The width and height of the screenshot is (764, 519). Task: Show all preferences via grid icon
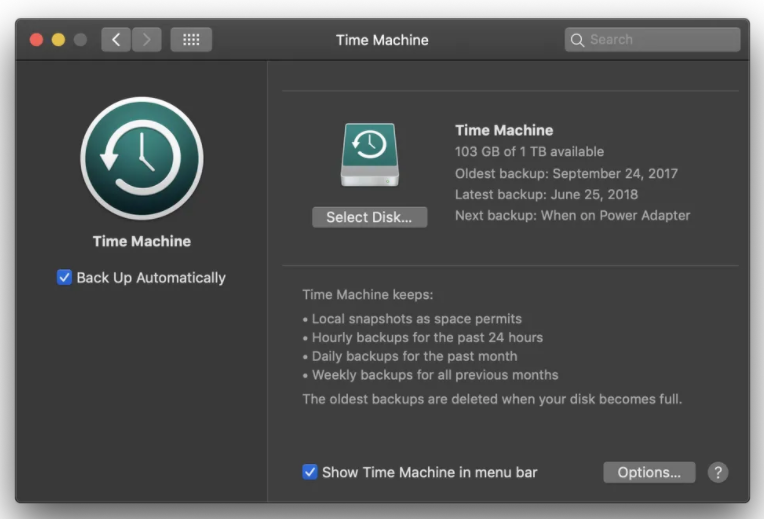click(x=191, y=39)
